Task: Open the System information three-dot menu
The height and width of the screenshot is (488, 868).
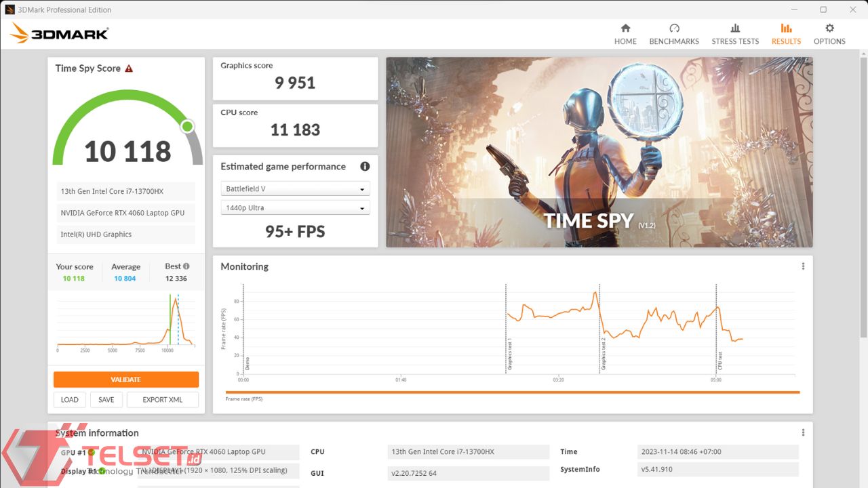Action: tap(803, 432)
